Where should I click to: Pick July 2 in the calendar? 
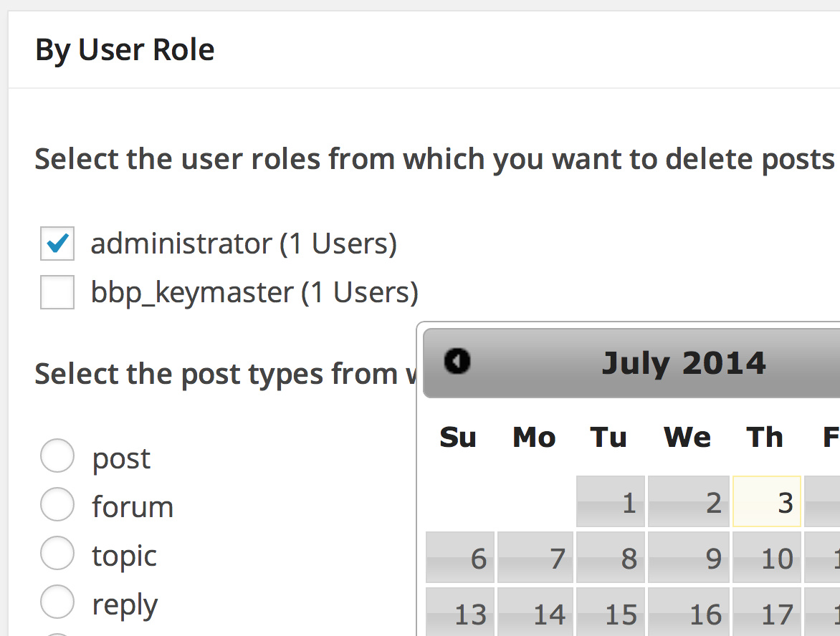[689, 501]
